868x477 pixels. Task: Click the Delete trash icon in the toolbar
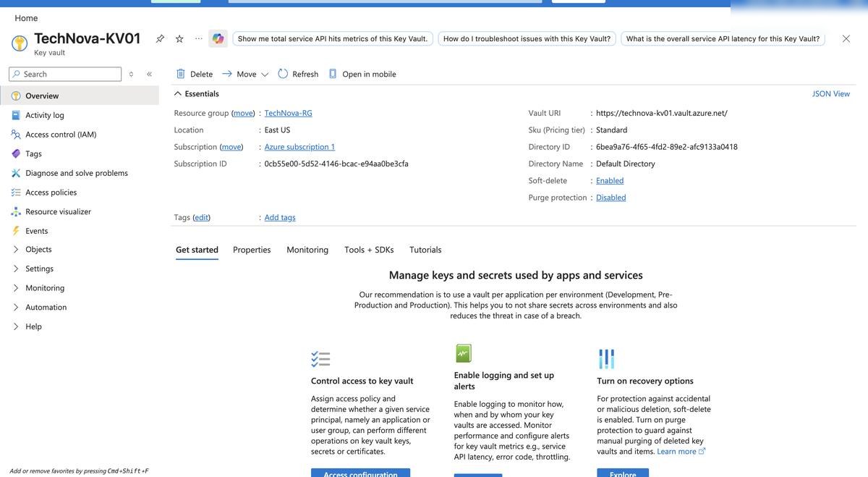click(181, 74)
